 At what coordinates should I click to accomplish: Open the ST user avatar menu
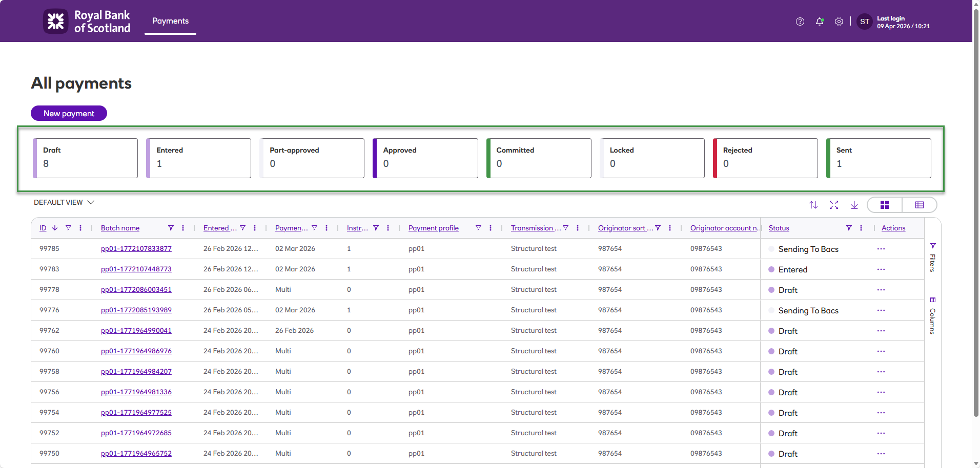[x=865, y=22]
